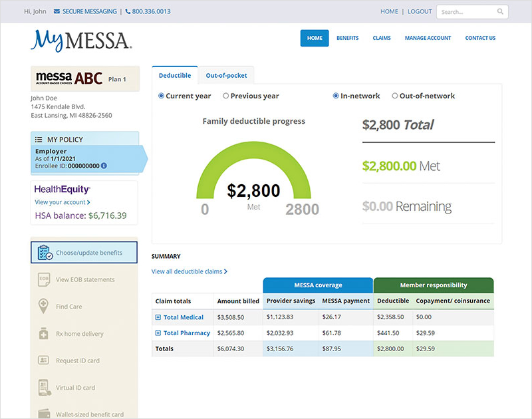Click the View EOB statements icon

45,279
